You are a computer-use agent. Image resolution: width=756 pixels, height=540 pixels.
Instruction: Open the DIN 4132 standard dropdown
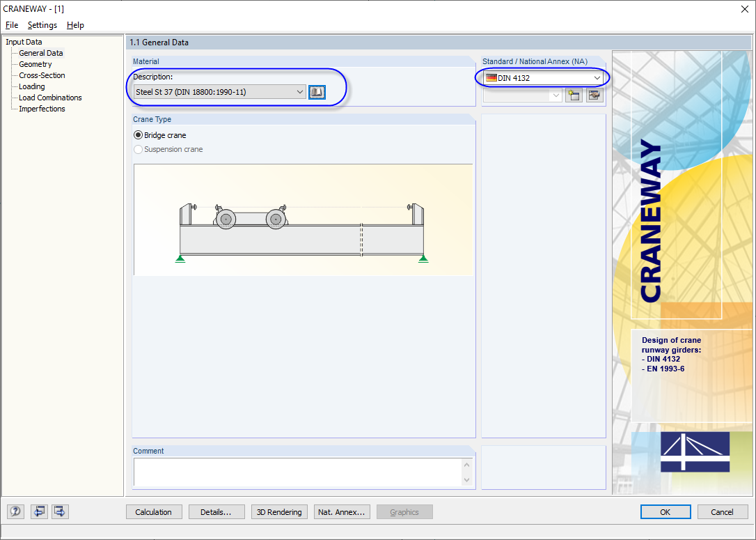click(544, 78)
